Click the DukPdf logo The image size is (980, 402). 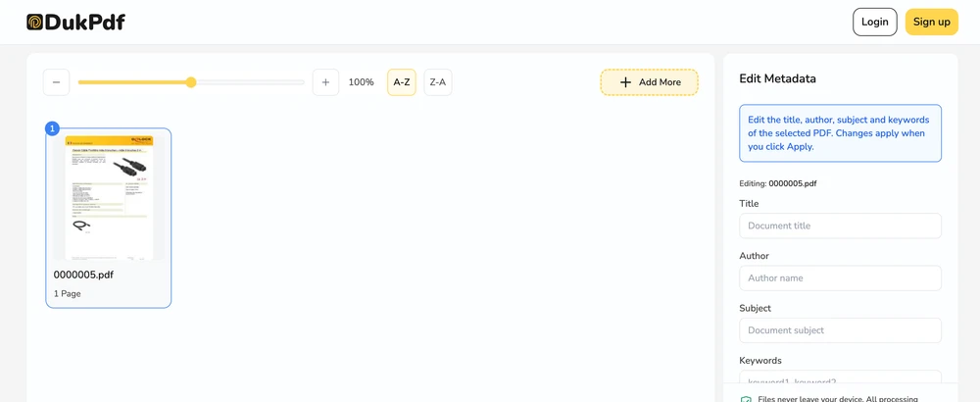click(x=75, y=23)
